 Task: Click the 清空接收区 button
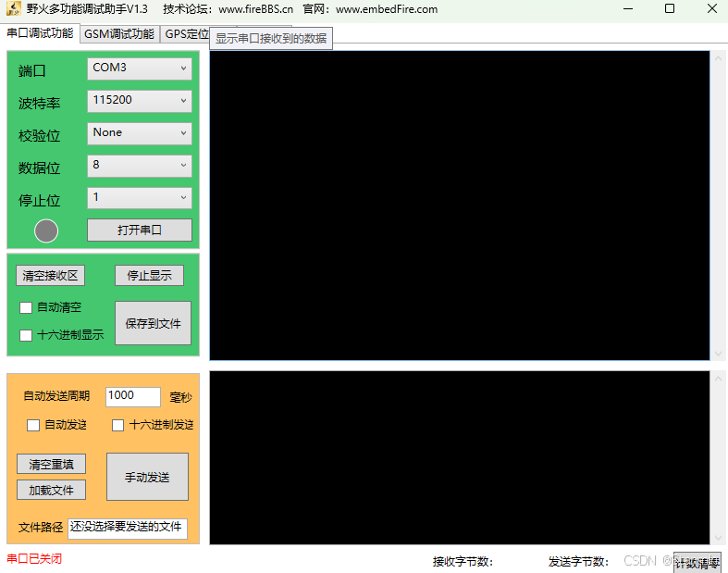click(50, 276)
